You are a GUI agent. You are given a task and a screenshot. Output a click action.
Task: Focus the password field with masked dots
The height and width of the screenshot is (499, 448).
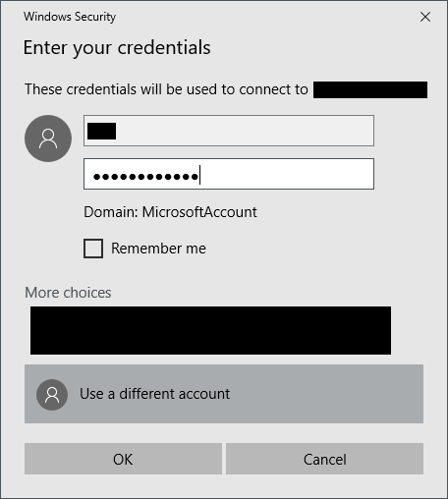[229, 174]
